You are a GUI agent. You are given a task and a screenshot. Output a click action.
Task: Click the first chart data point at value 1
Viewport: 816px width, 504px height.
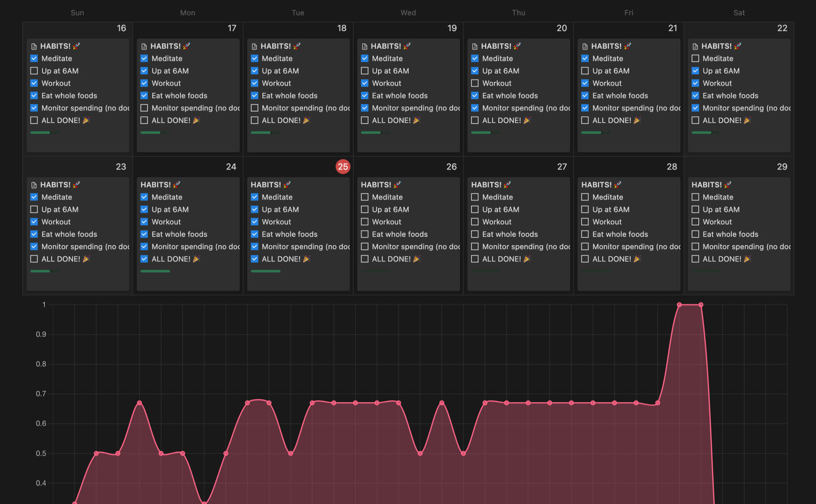(679, 305)
